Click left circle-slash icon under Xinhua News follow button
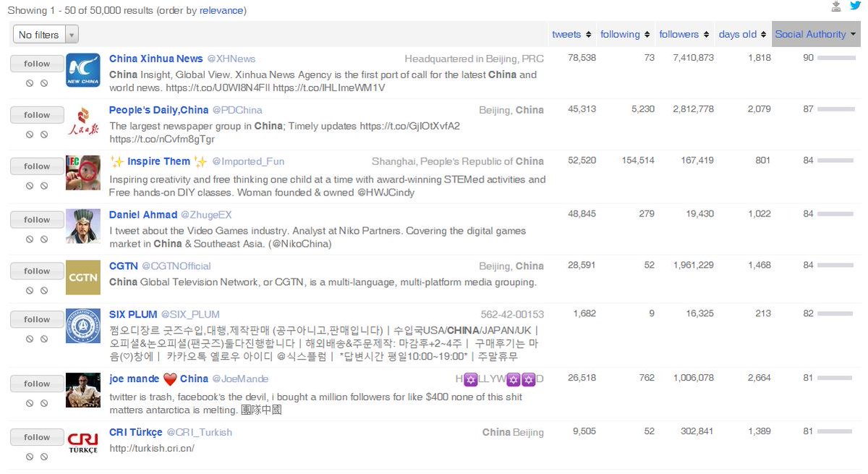Viewport: 868px width, 474px height. [30, 83]
